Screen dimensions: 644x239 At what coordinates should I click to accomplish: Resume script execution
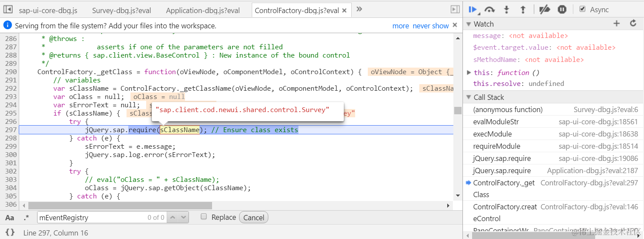tap(472, 9)
